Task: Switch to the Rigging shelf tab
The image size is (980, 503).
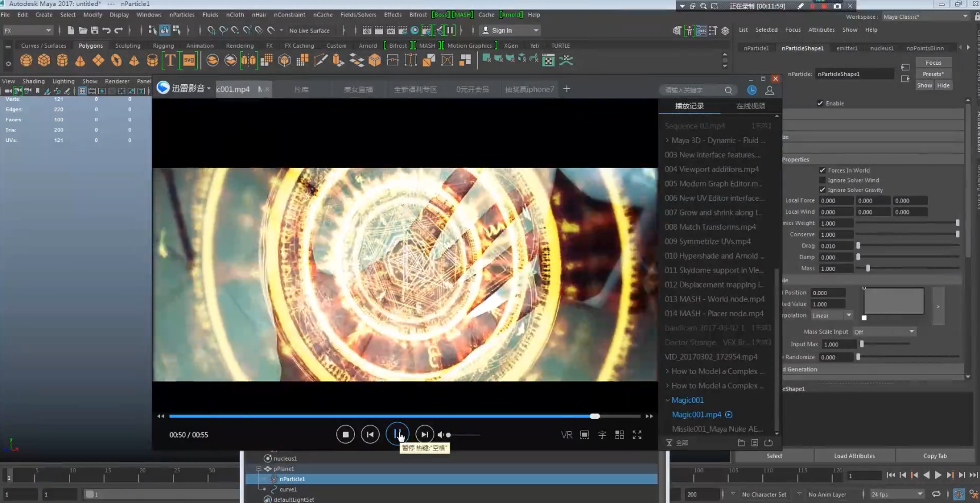Action: click(x=163, y=45)
